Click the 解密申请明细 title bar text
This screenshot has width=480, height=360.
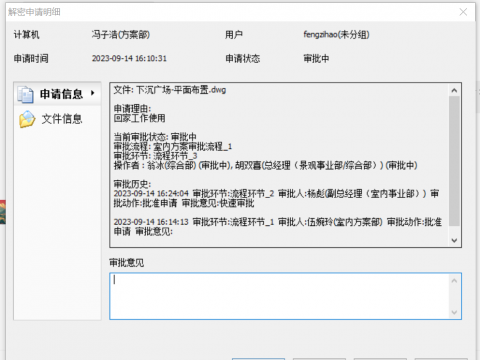click(34, 12)
